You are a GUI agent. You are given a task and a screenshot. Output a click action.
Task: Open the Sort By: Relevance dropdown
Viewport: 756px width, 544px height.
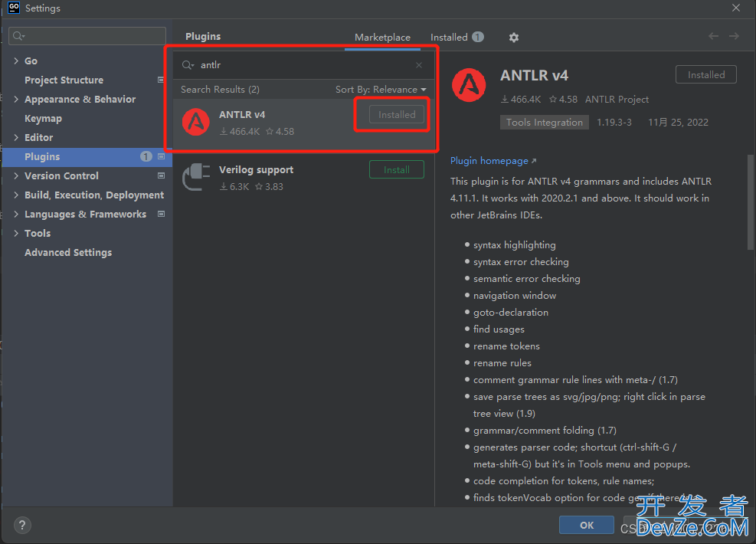coord(381,90)
